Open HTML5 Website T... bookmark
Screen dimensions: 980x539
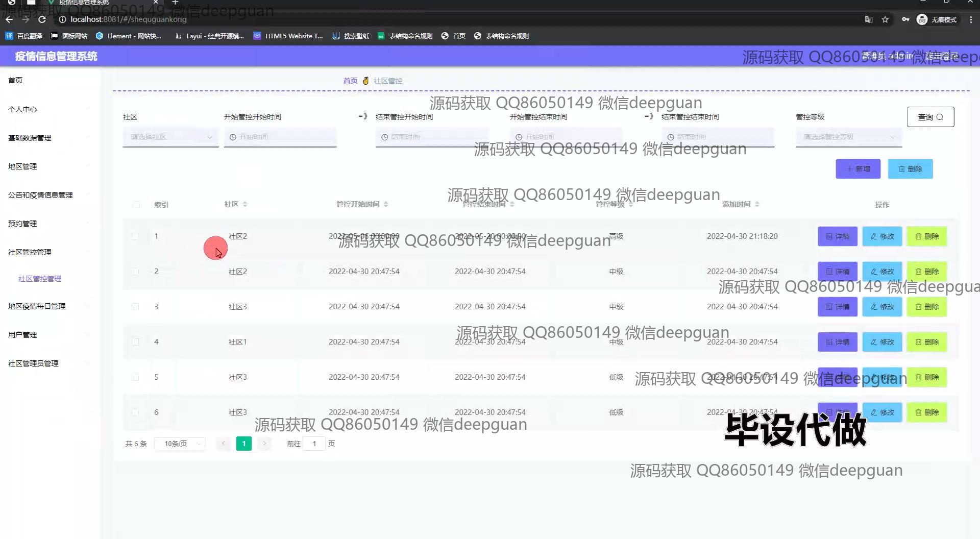[x=288, y=36]
